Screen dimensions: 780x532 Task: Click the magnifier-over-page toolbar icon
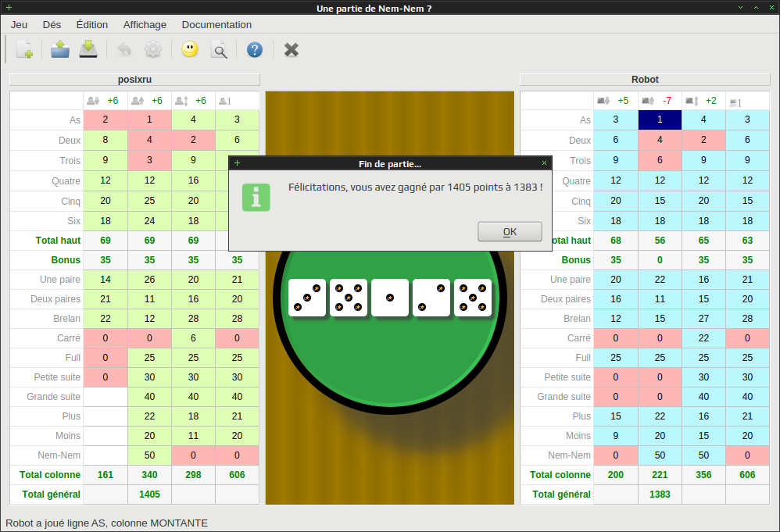219,50
